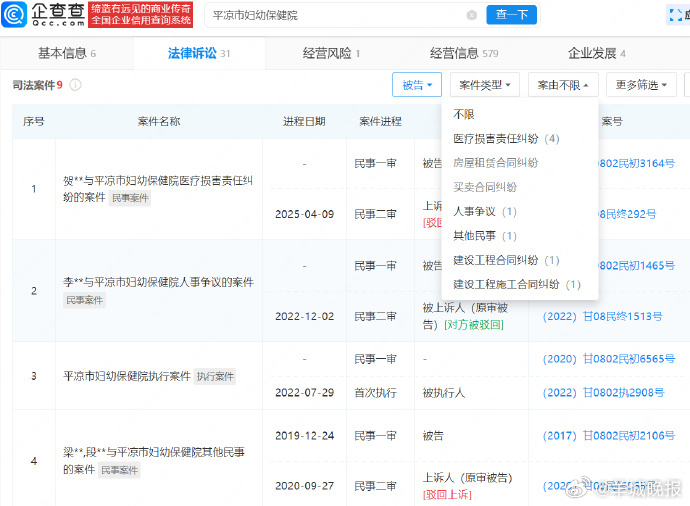Click case name 平凉市妇幼保健院执行案件
690x506 pixels.
[127, 376]
